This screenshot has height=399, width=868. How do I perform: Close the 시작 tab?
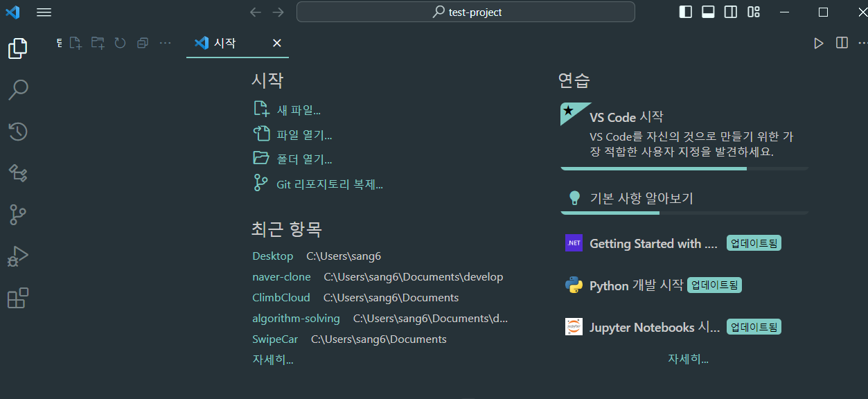[277, 43]
